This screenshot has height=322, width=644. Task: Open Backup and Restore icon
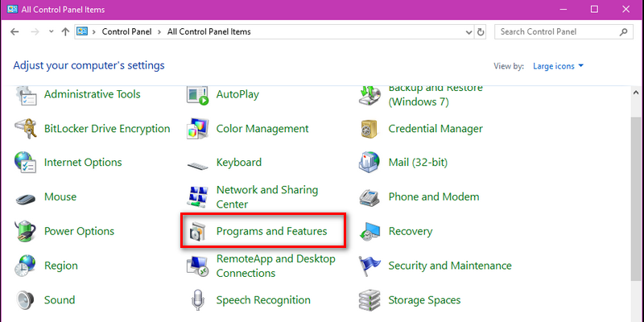[x=370, y=95]
